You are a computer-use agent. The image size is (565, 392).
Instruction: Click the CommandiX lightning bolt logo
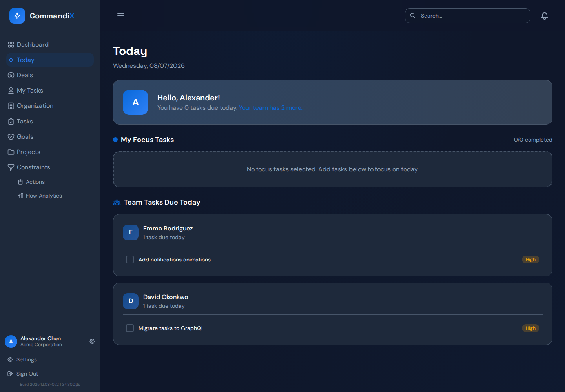pyautogui.click(x=17, y=16)
